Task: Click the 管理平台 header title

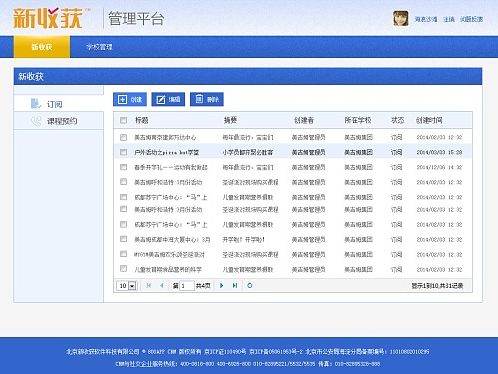Action: pos(136,18)
